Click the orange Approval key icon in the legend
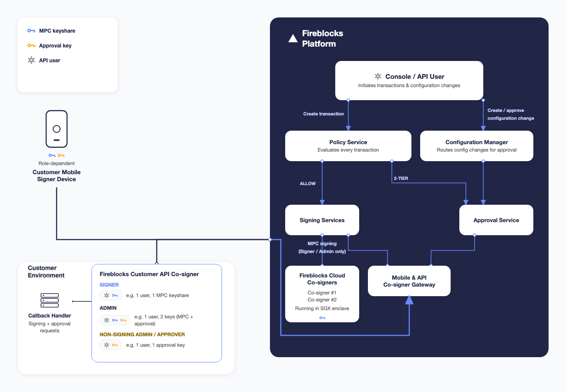 tap(31, 46)
